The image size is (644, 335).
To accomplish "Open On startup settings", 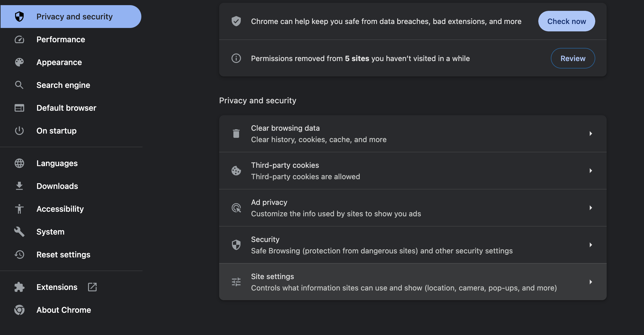I will click(71, 131).
